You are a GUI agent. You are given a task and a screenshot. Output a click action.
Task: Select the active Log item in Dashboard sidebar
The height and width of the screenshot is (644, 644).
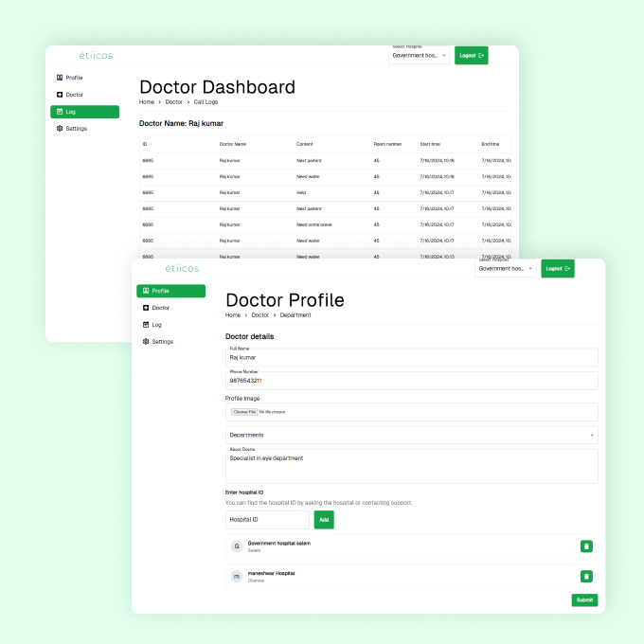(84, 112)
